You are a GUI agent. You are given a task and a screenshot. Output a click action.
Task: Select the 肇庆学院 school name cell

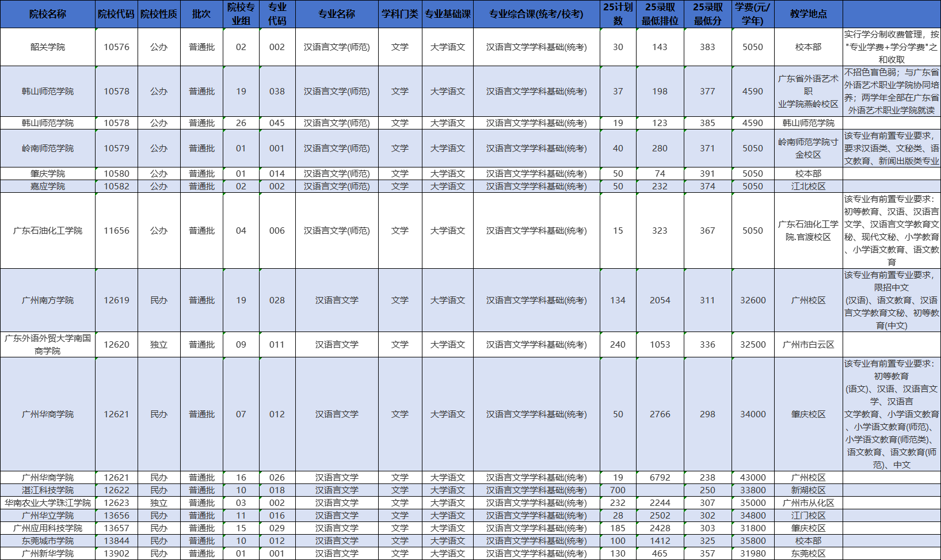[48, 173]
